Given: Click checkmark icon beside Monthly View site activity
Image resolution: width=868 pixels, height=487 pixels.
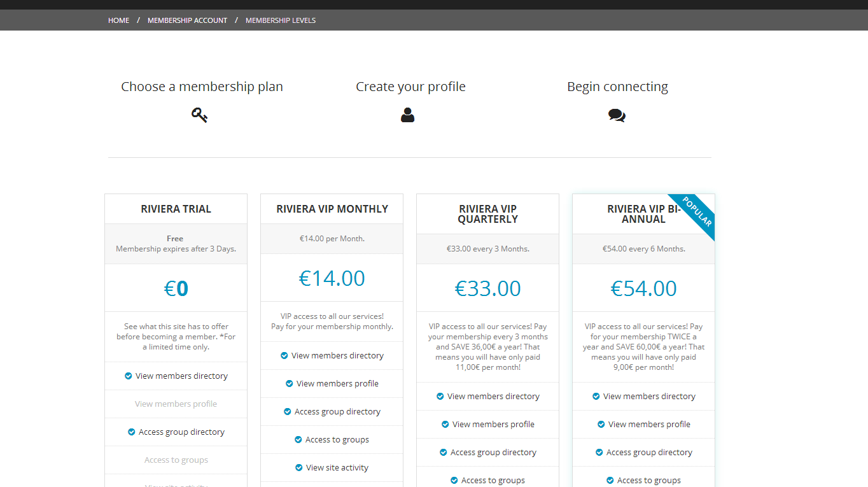Looking at the screenshot, I should click(x=299, y=468).
